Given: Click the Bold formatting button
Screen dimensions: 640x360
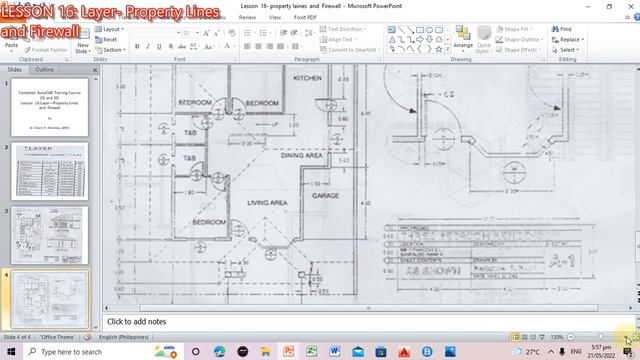Looking at the screenshot, I should tap(137, 47).
